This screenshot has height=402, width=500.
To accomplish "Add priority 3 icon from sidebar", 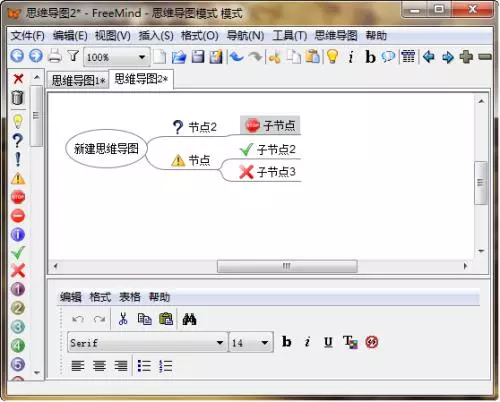I will pyautogui.click(x=18, y=326).
